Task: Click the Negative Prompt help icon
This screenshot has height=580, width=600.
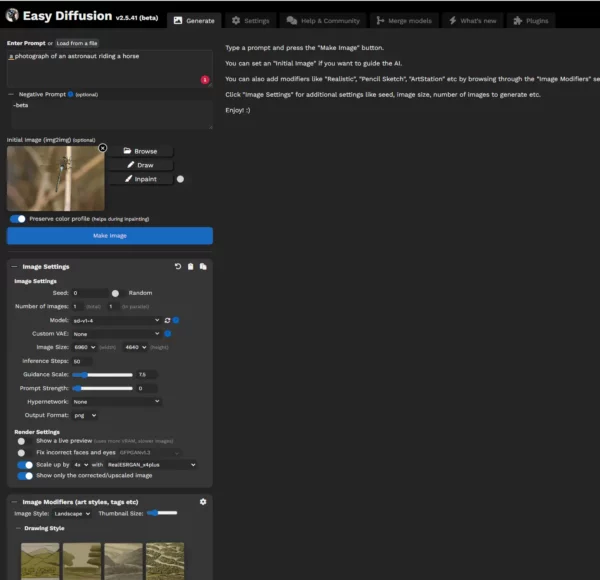Action: pyautogui.click(x=70, y=94)
